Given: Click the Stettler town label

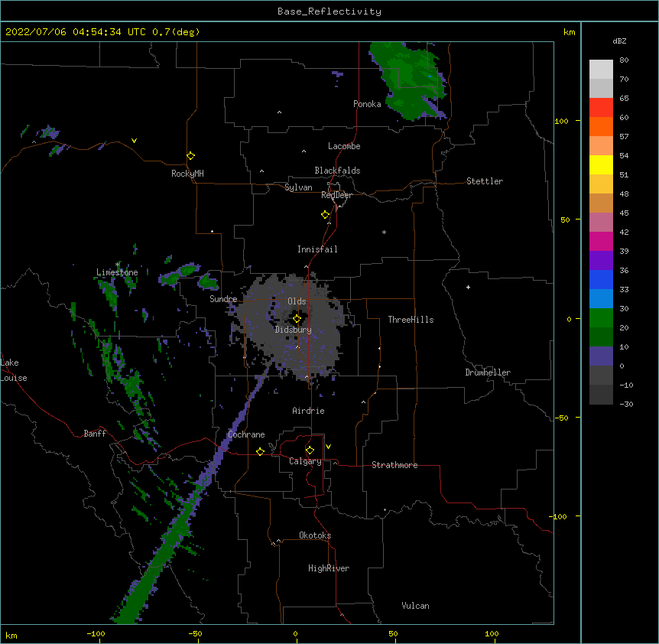Looking at the screenshot, I should pos(484,181).
